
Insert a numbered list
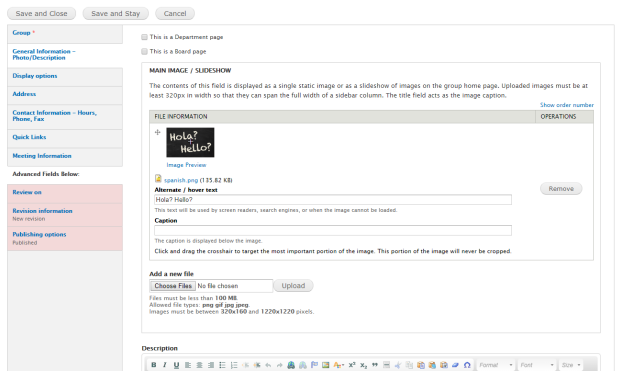click(x=234, y=365)
